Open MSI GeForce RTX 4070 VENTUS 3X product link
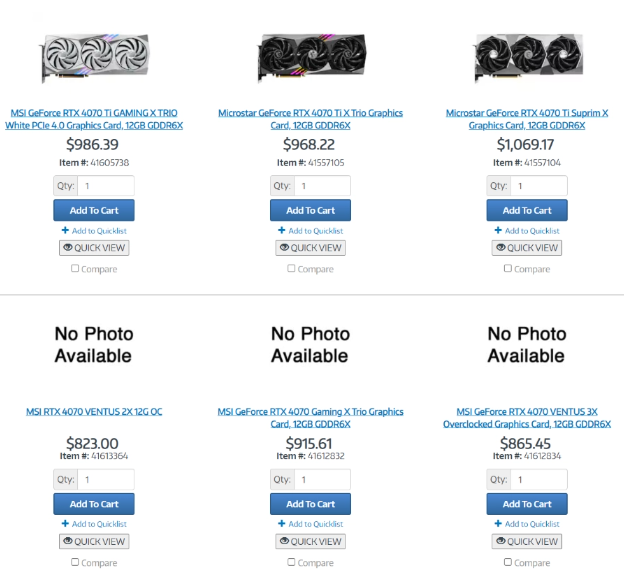 point(526,418)
